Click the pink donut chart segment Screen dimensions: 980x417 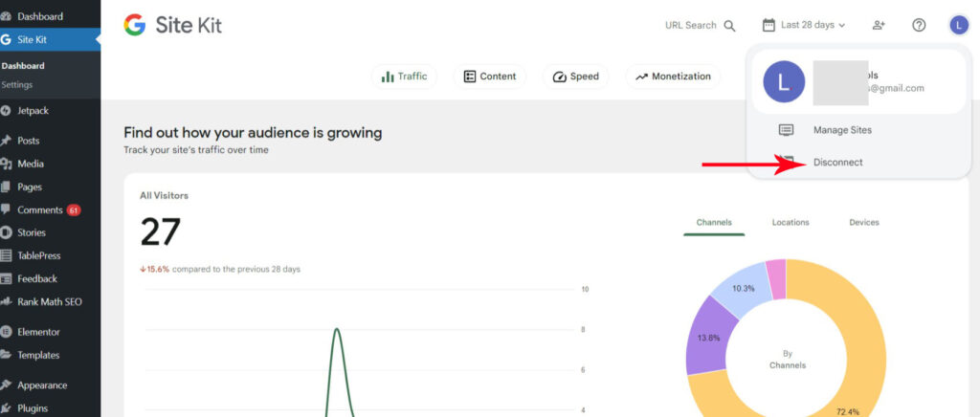pyautogui.click(x=776, y=277)
